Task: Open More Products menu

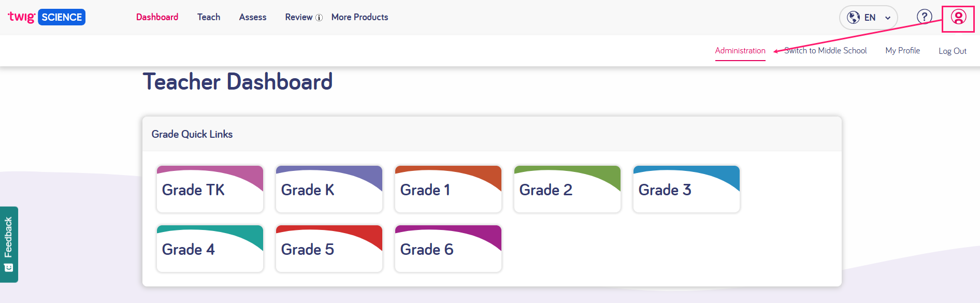Action: pos(359,17)
